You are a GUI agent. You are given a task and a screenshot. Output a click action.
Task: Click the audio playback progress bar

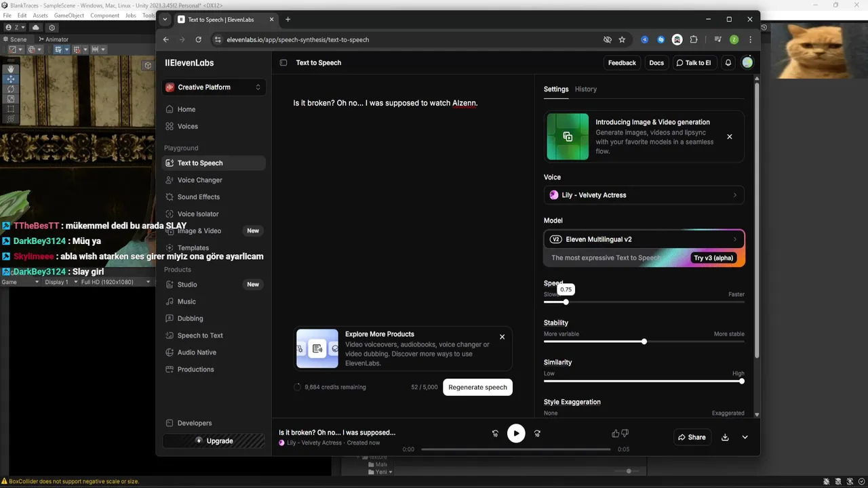tap(515, 449)
